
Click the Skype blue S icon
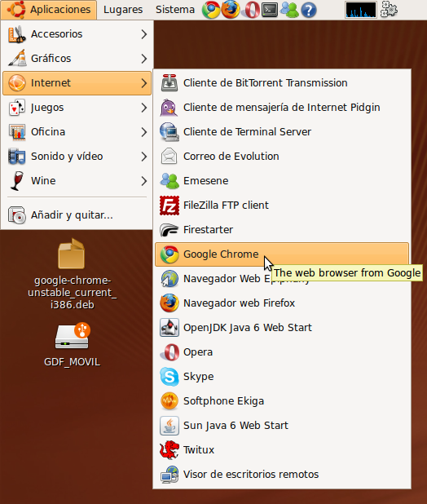click(169, 377)
